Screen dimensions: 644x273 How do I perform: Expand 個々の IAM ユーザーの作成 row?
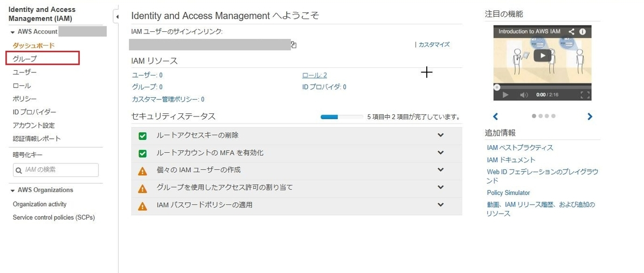[441, 170]
